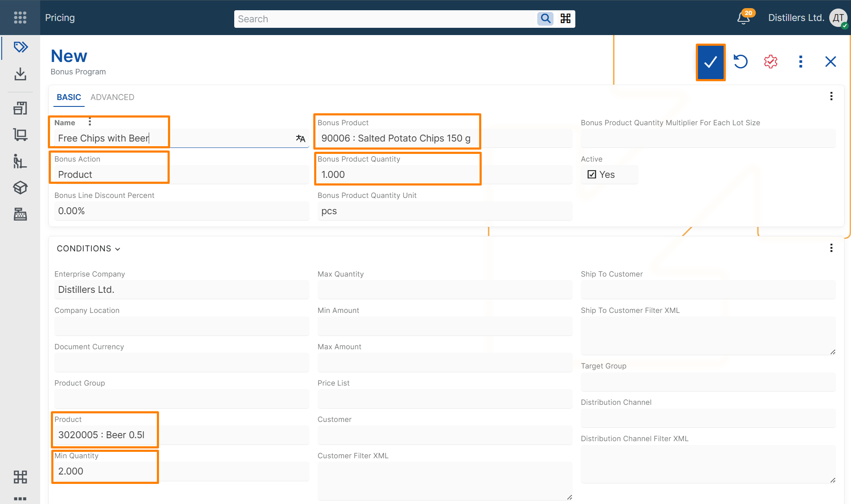Open the Pricing tags sidebar icon
Image resolution: width=851 pixels, height=504 pixels.
[20, 47]
